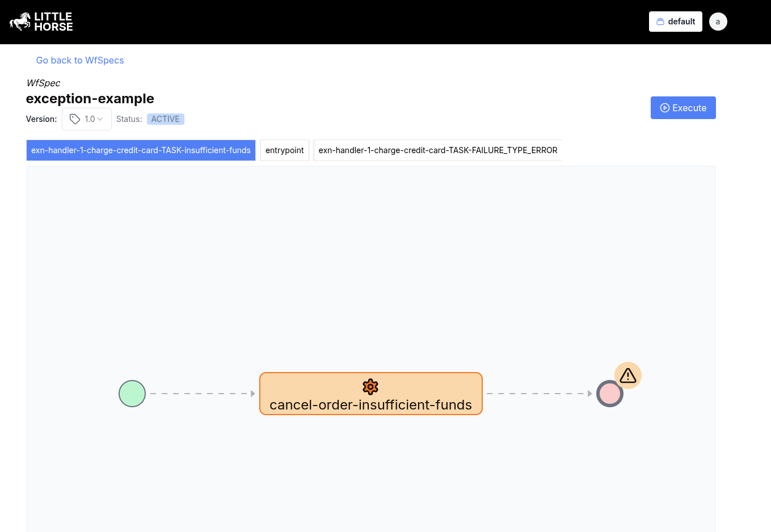Open the default tenant selector
The width and height of the screenshot is (771, 532).
pos(675,22)
